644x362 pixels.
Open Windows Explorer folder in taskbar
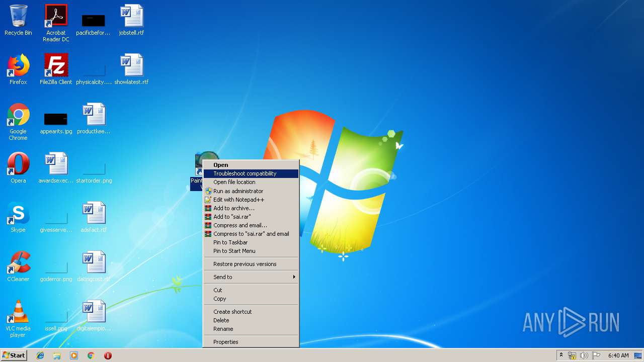57,355
